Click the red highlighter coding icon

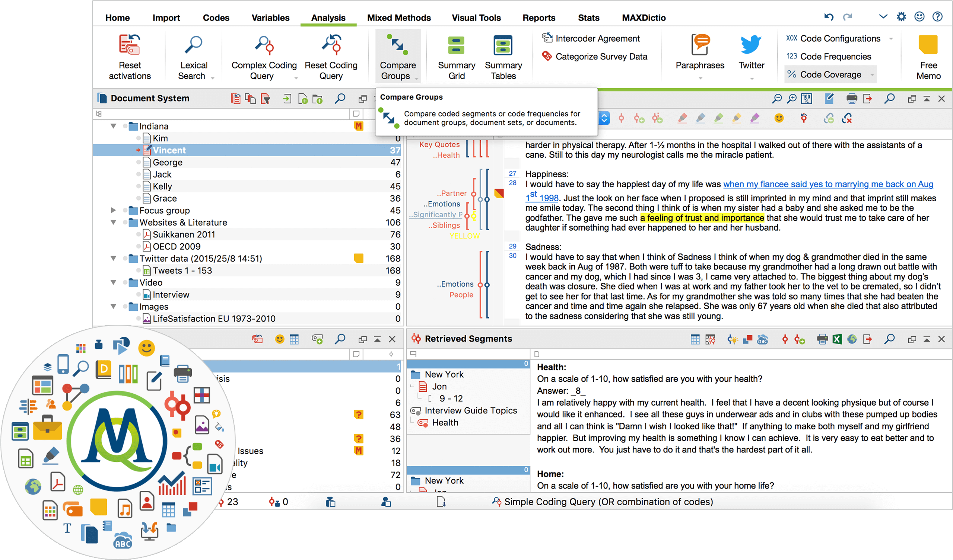[682, 118]
